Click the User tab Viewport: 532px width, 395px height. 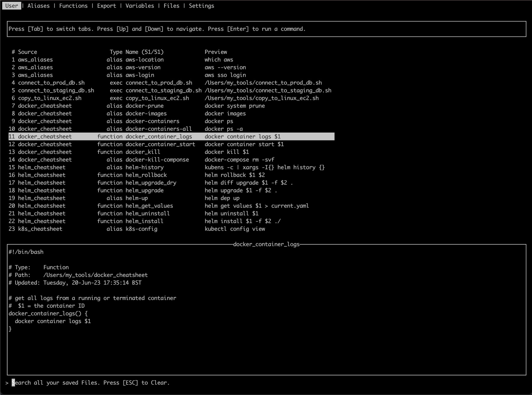point(12,6)
